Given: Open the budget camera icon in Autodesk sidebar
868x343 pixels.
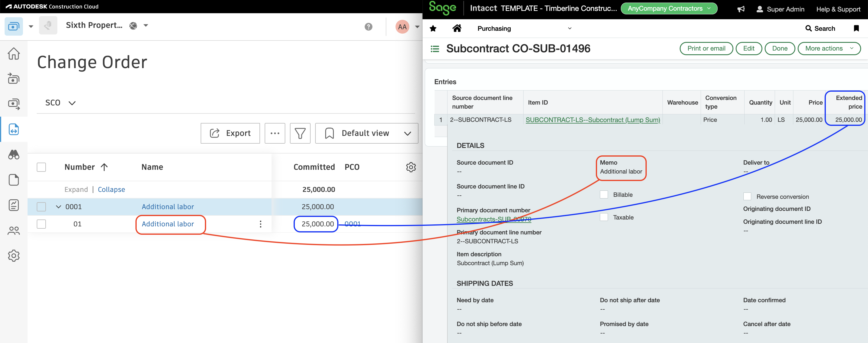Looking at the screenshot, I should [x=13, y=79].
